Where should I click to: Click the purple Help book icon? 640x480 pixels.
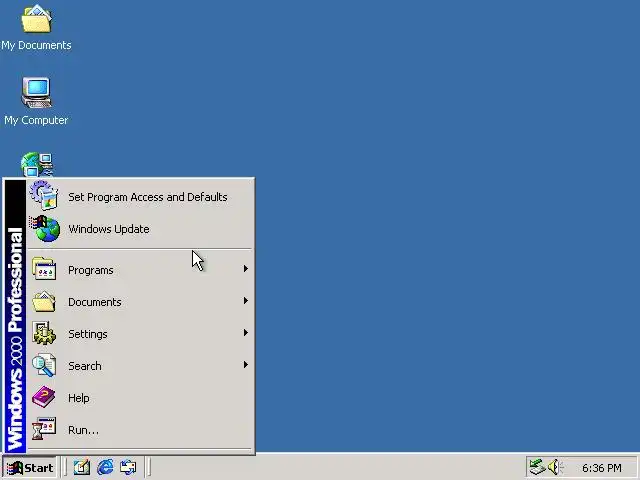[44, 397]
